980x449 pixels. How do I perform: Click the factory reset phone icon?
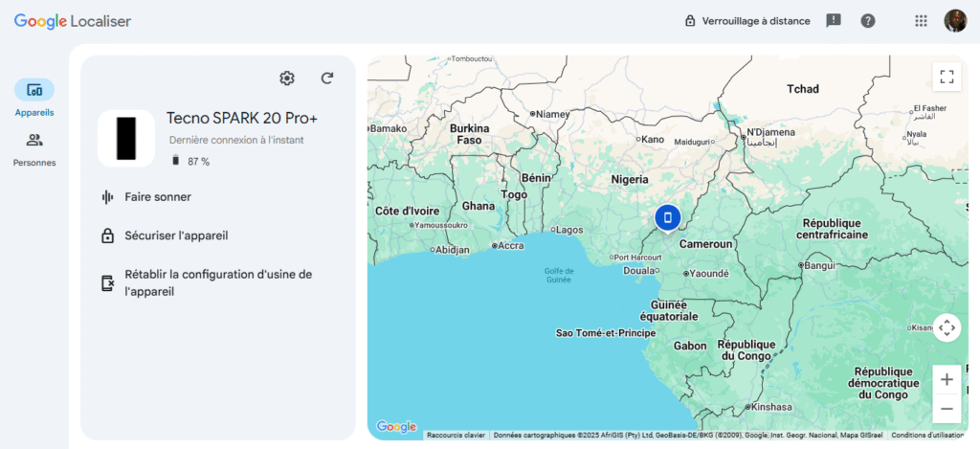pyautogui.click(x=107, y=283)
